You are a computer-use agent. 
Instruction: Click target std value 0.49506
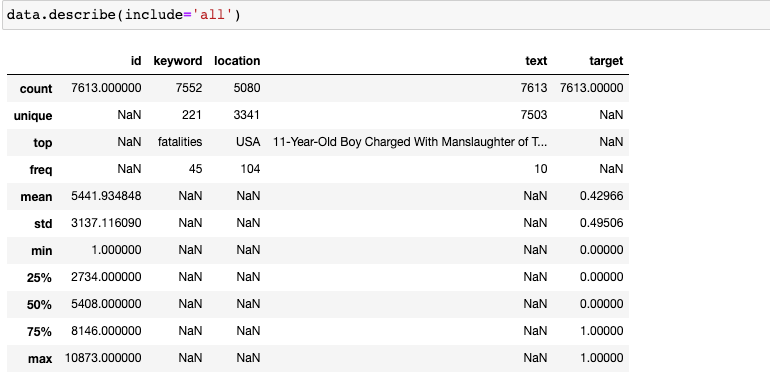602,223
